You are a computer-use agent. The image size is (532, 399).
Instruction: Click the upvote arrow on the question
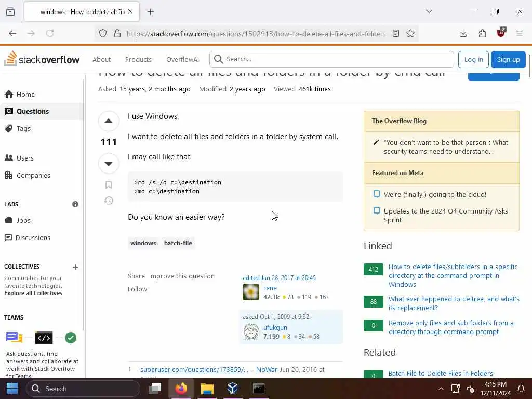pos(109,121)
